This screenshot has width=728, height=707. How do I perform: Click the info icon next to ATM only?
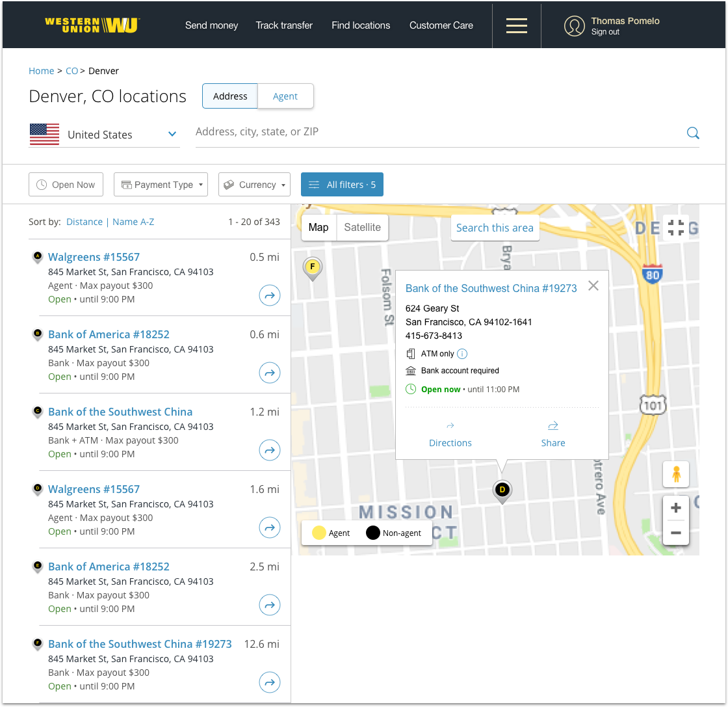[461, 353]
